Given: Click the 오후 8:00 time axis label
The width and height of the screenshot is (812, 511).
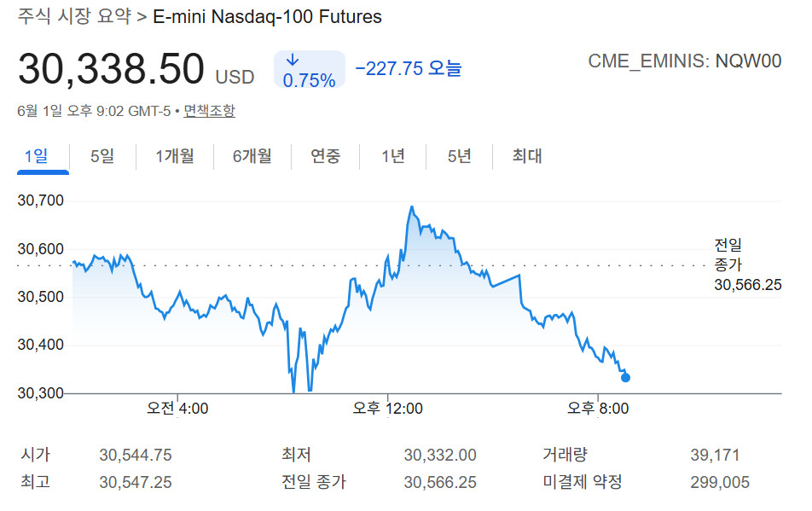Looking at the screenshot, I should point(598,409).
